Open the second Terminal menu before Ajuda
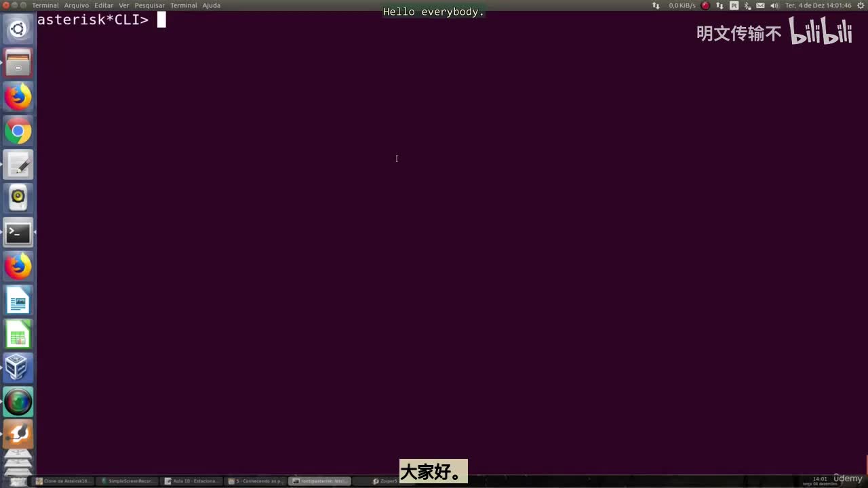868x488 pixels. [x=184, y=5]
